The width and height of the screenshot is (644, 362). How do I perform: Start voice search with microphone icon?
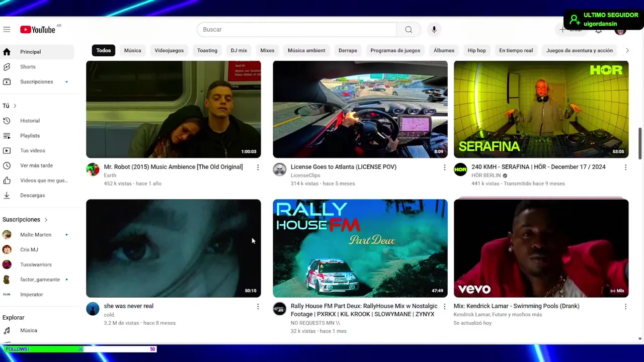(x=434, y=30)
